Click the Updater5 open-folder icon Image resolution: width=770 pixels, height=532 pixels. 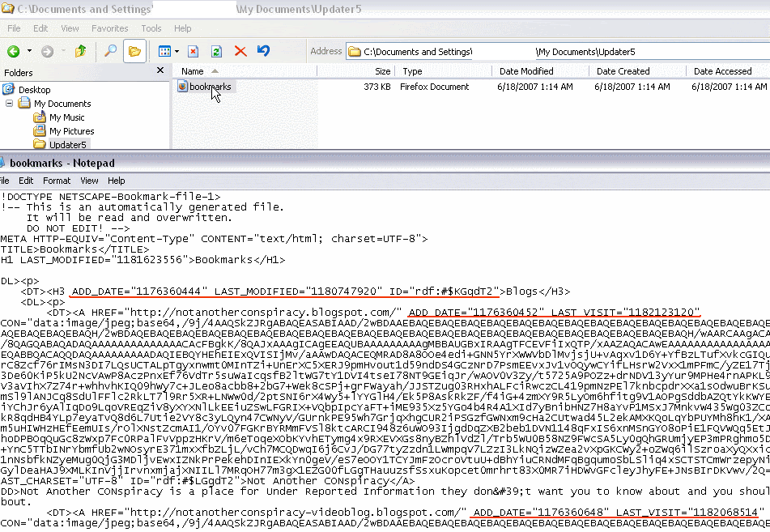[40, 144]
